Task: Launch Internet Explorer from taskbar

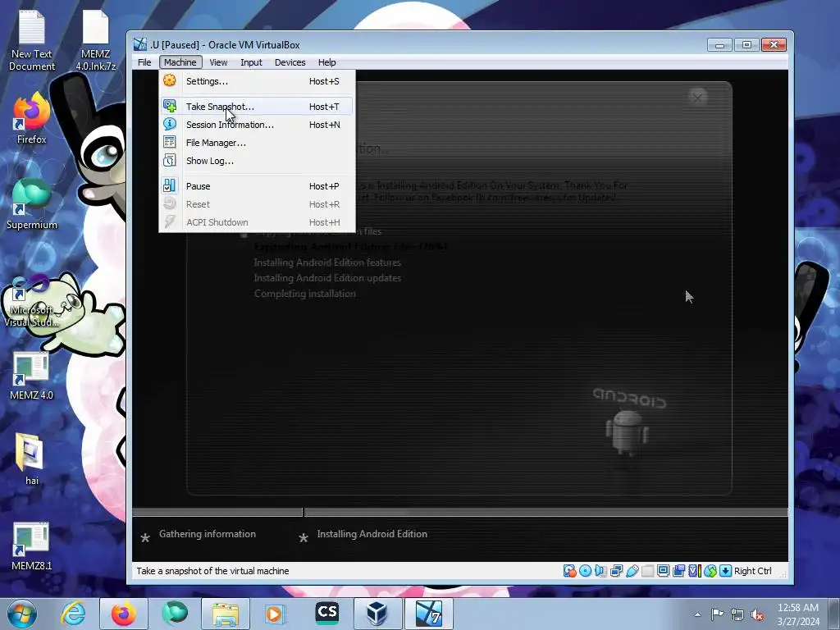Action: [73, 614]
